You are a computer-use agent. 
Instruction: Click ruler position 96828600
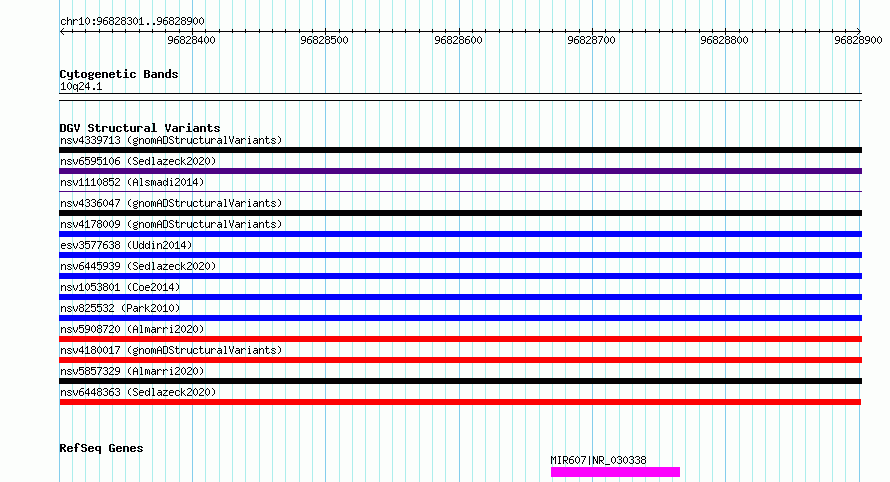coord(458,40)
